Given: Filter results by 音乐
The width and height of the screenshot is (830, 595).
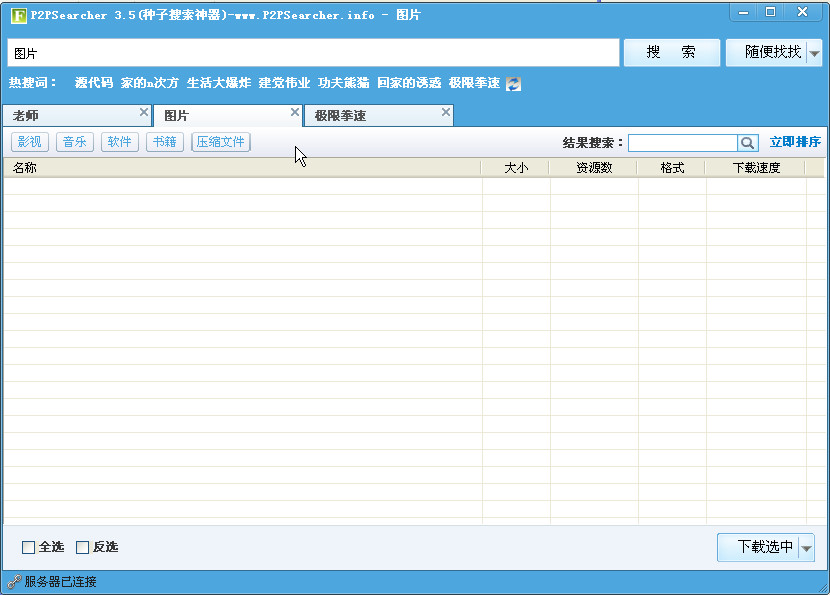Looking at the screenshot, I should coord(75,142).
